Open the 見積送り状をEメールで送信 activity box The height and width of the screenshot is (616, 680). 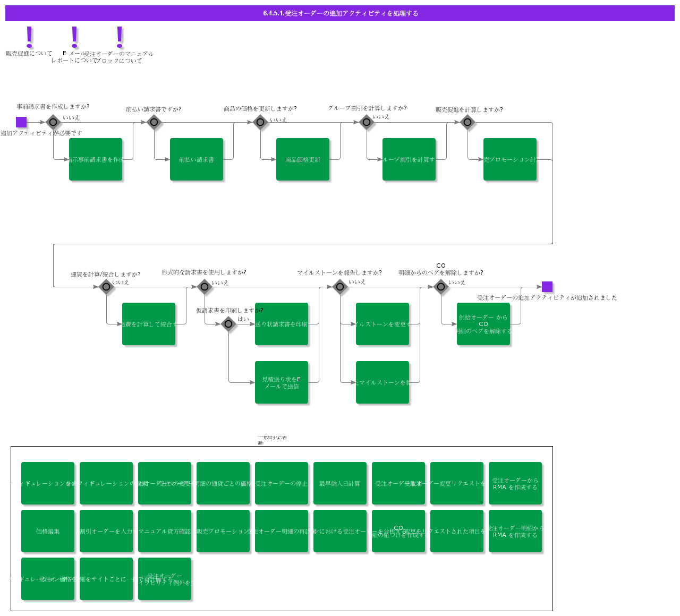coord(282,382)
